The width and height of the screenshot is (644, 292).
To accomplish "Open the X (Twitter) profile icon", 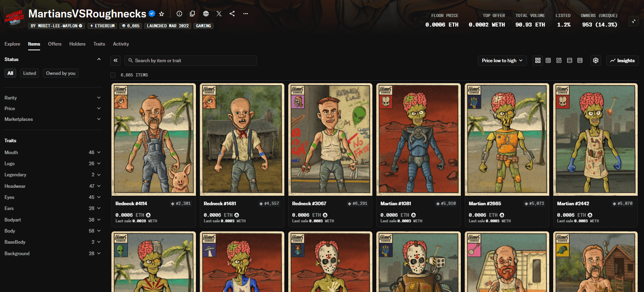I will pyautogui.click(x=219, y=14).
